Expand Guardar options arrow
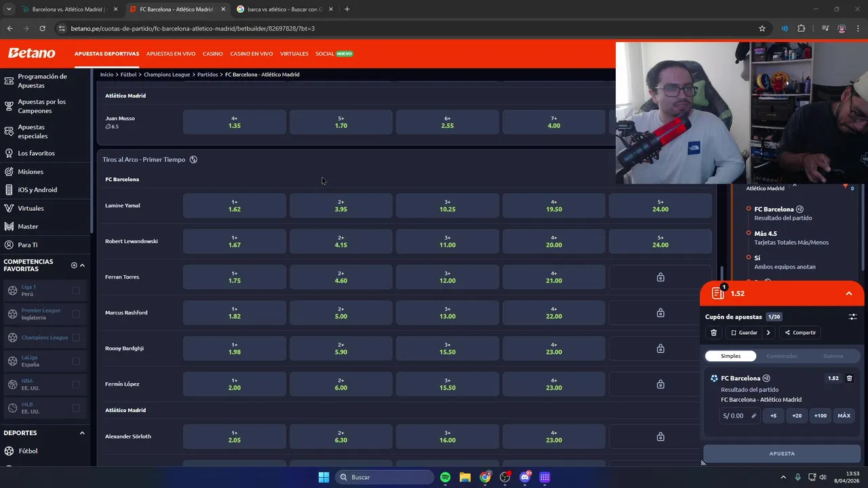 coord(768,333)
